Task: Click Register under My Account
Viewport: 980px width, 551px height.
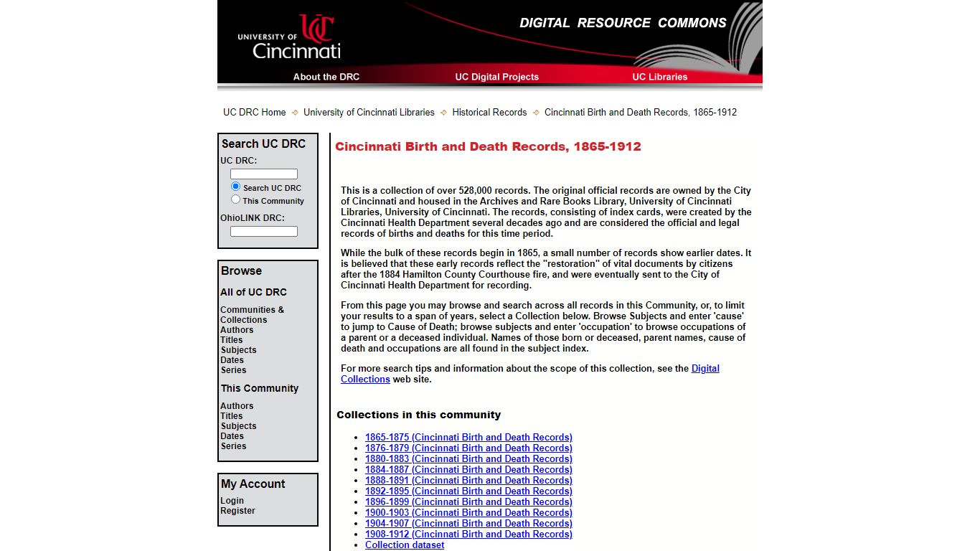Action: point(237,511)
